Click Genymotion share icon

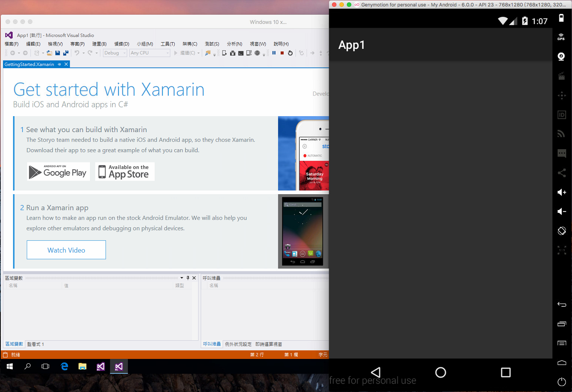point(561,173)
